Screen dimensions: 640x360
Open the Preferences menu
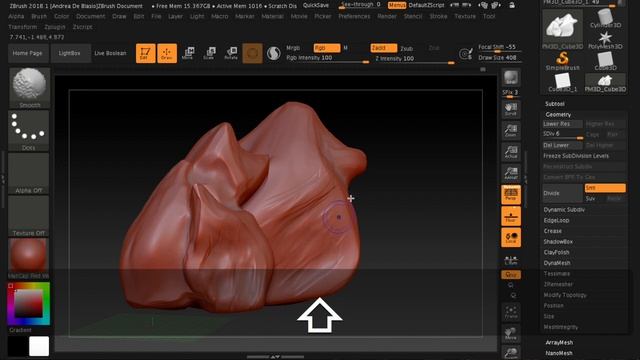(354, 16)
